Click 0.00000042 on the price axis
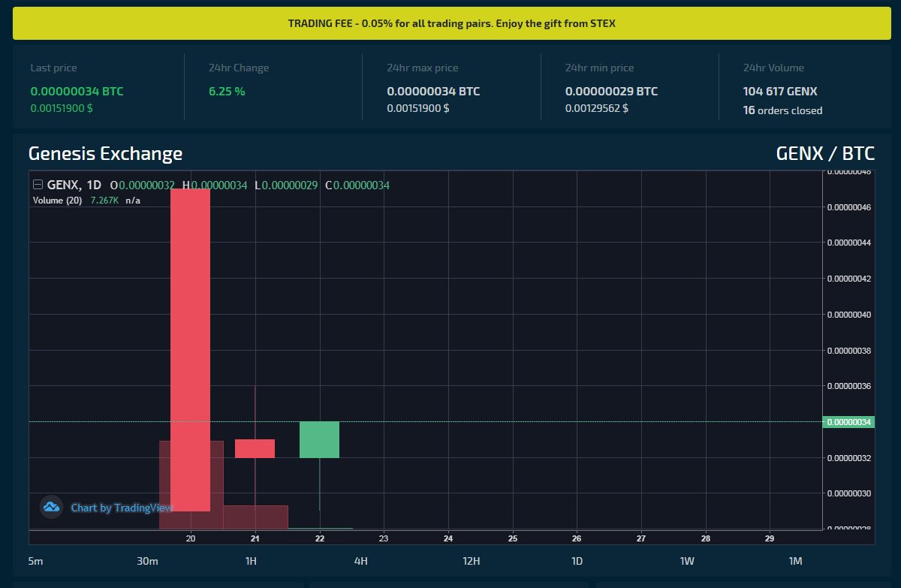Screen dimensions: 901x588 [849, 279]
